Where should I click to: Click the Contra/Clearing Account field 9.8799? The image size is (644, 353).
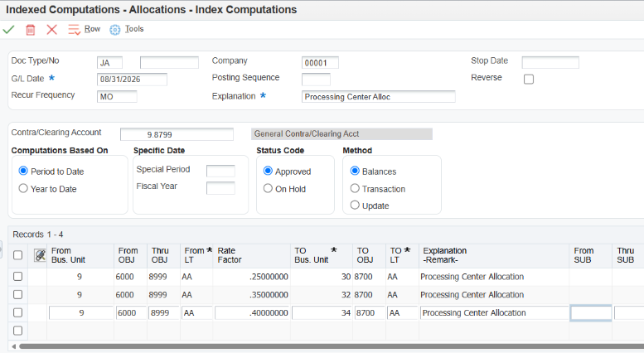177,134
